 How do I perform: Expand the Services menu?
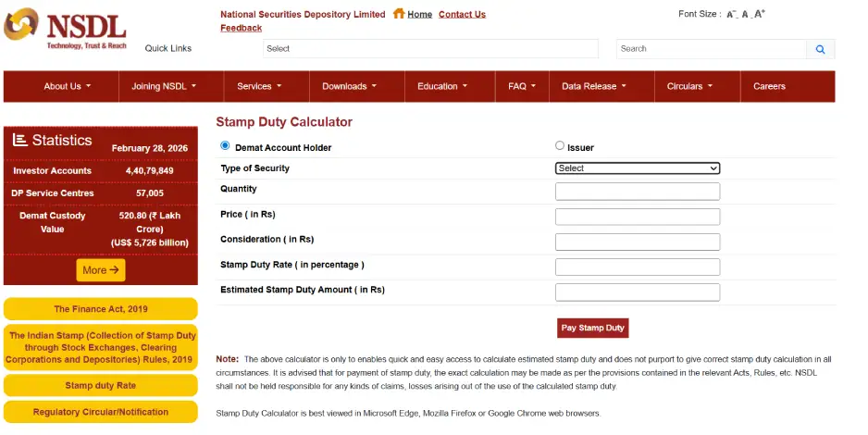(x=259, y=86)
